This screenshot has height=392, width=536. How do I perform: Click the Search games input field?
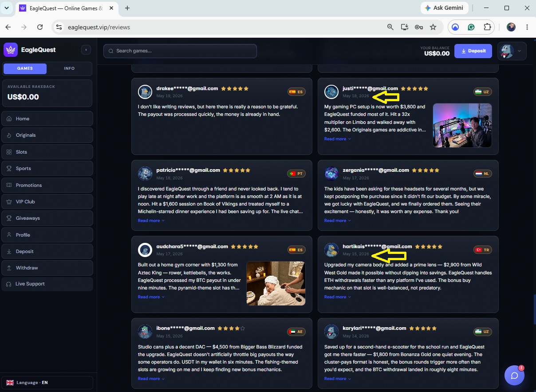180,51
